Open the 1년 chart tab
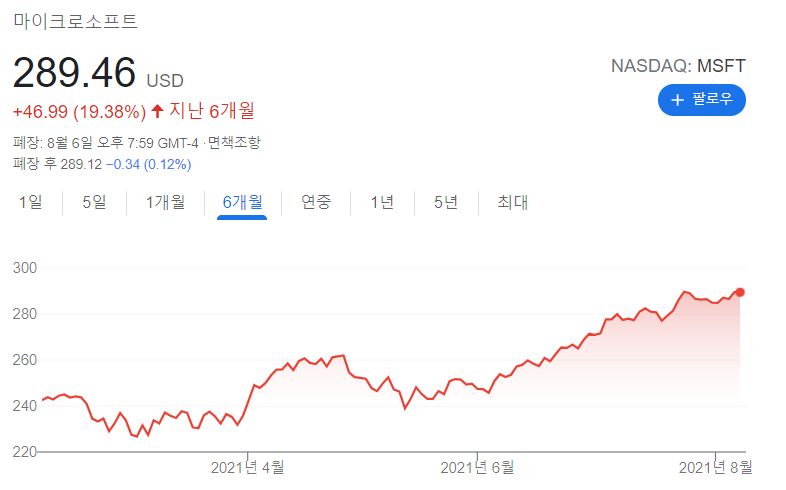786x490 pixels. (x=382, y=202)
